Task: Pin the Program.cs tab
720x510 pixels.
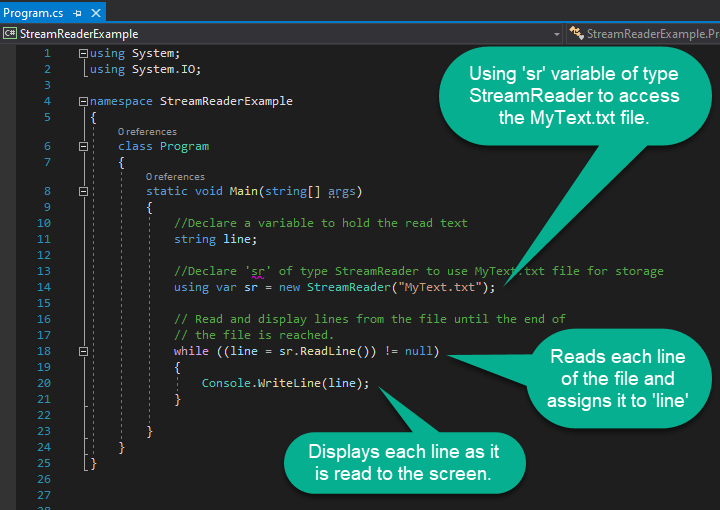Action: point(77,13)
